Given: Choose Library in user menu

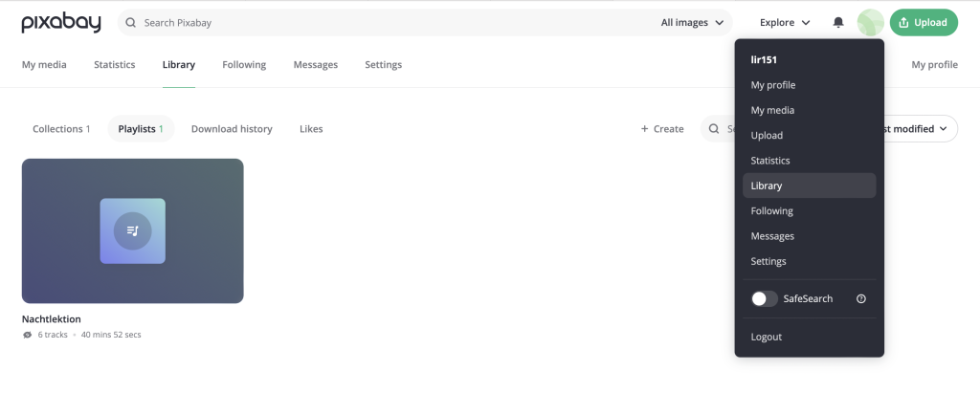Looking at the screenshot, I should tap(810, 186).
